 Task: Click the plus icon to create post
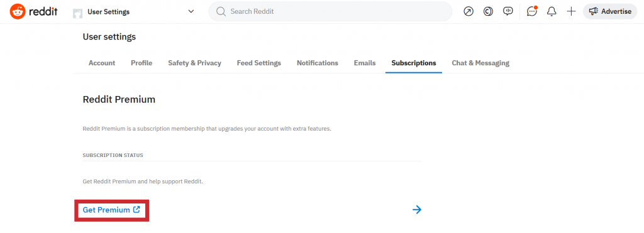coord(571,11)
